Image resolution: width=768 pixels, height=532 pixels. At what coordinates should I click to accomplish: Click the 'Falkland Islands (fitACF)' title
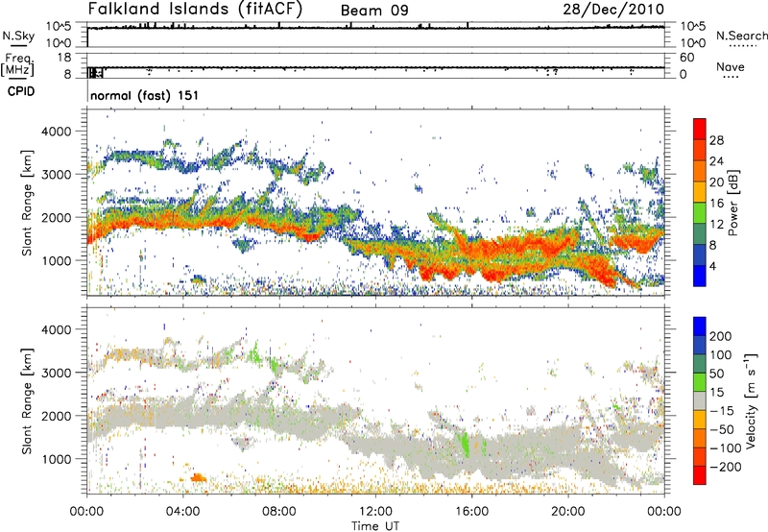tap(195, 9)
